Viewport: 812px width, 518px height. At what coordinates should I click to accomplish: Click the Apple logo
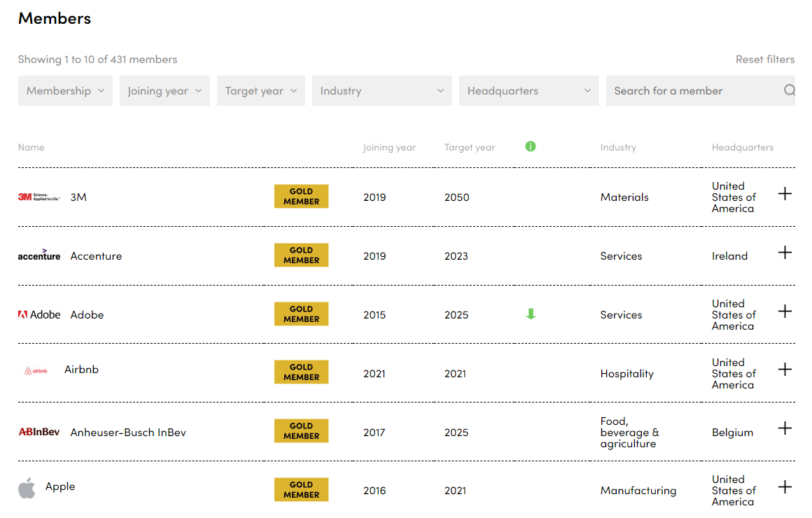27,488
